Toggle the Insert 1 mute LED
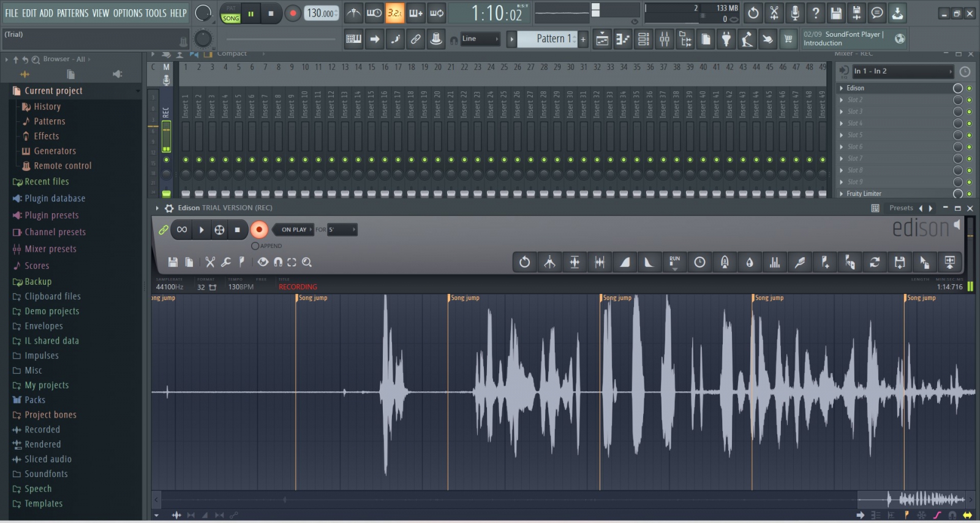This screenshot has width=980, height=523. coord(186,160)
